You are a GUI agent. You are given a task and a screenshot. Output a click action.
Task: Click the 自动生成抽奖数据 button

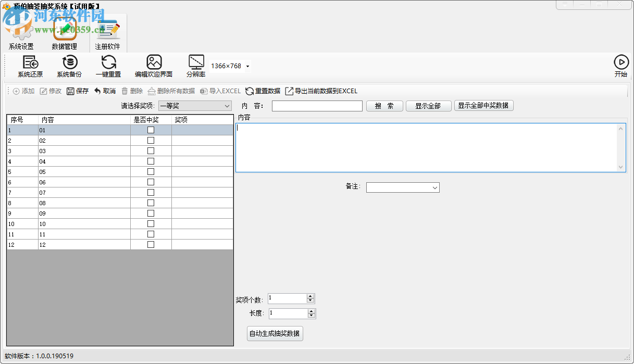[275, 334]
